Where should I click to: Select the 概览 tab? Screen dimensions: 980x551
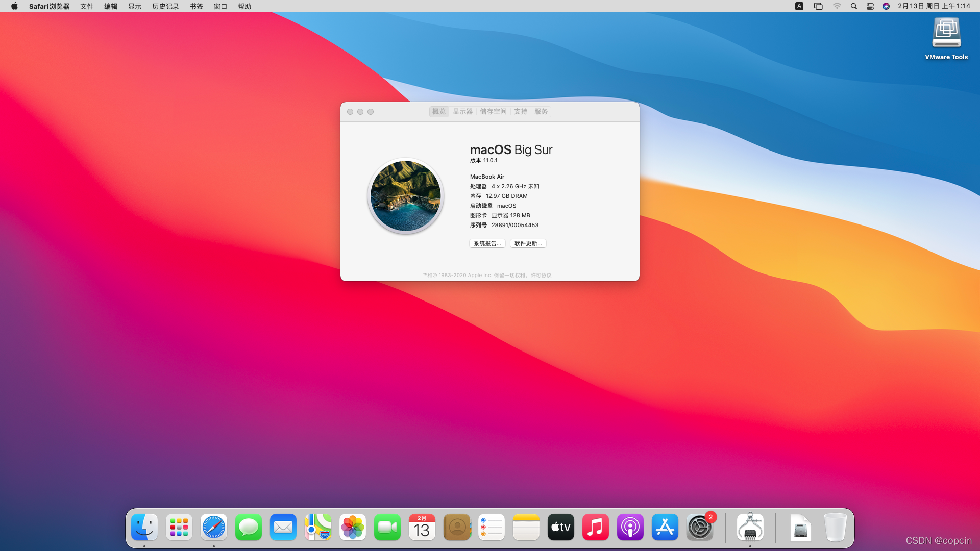tap(439, 111)
